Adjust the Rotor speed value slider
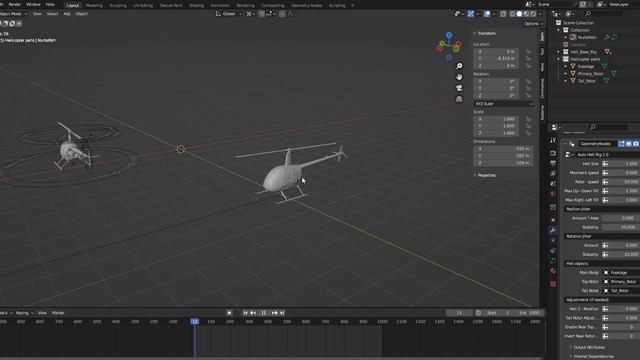Viewport: 640px width, 360px height. pos(624,182)
